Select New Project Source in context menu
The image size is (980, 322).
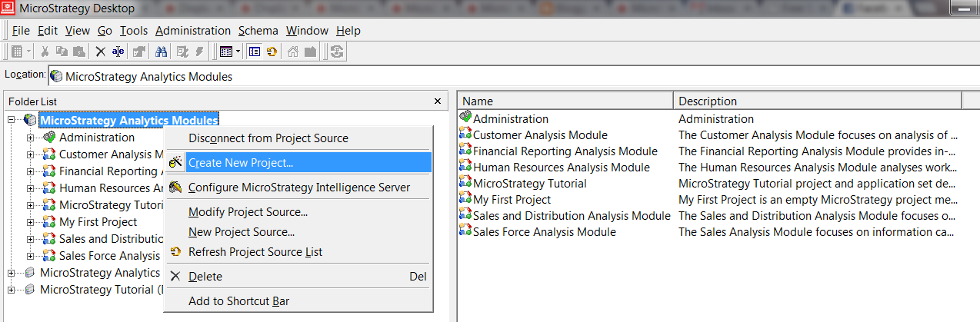point(299,231)
